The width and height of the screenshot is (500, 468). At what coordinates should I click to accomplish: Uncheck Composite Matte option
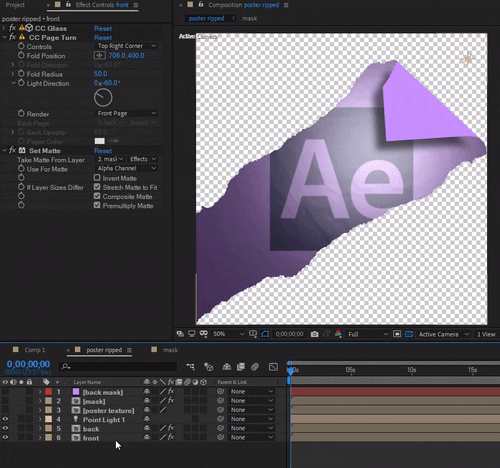[x=97, y=196]
